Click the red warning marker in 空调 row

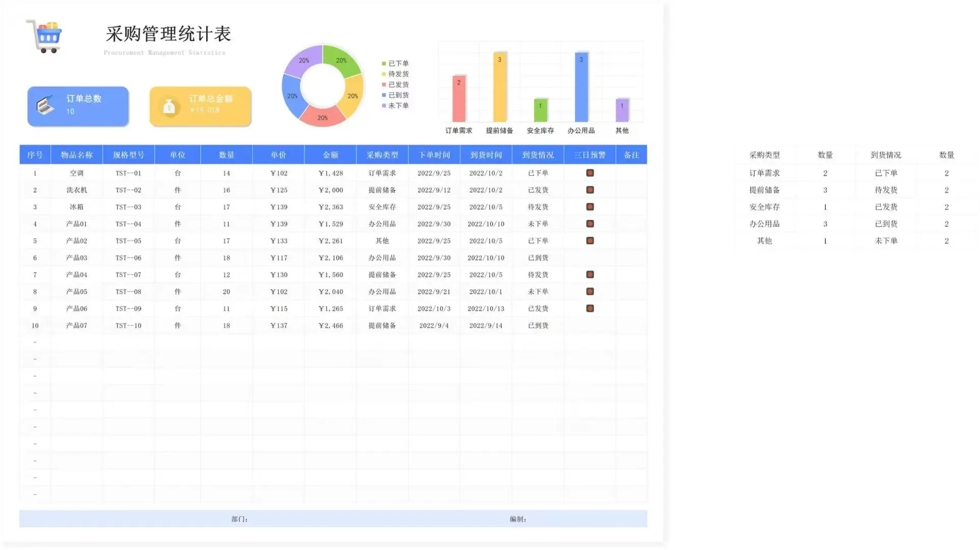pyautogui.click(x=590, y=173)
